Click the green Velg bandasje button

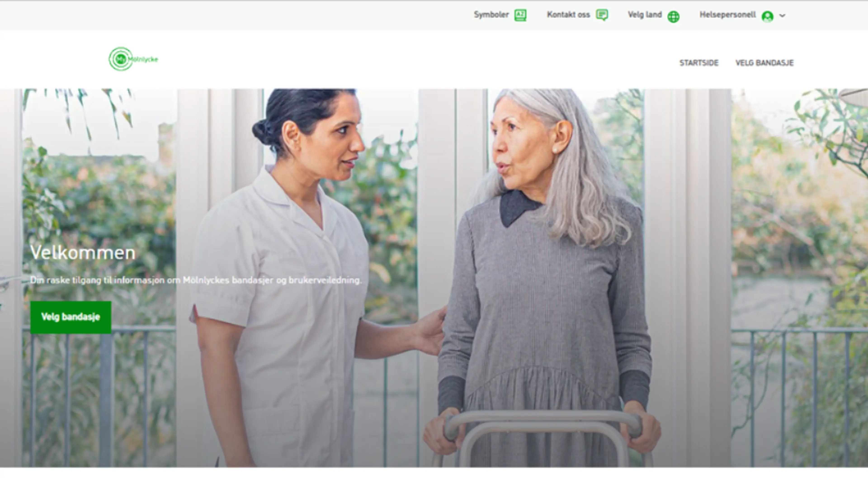tap(71, 317)
